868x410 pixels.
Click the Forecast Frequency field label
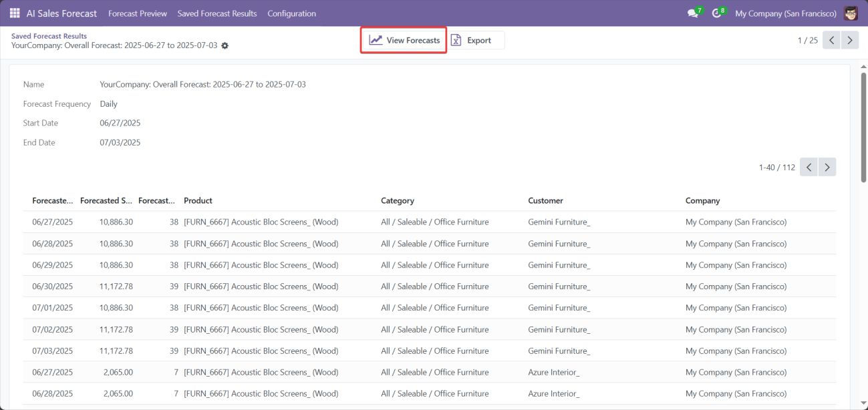click(x=57, y=104)
